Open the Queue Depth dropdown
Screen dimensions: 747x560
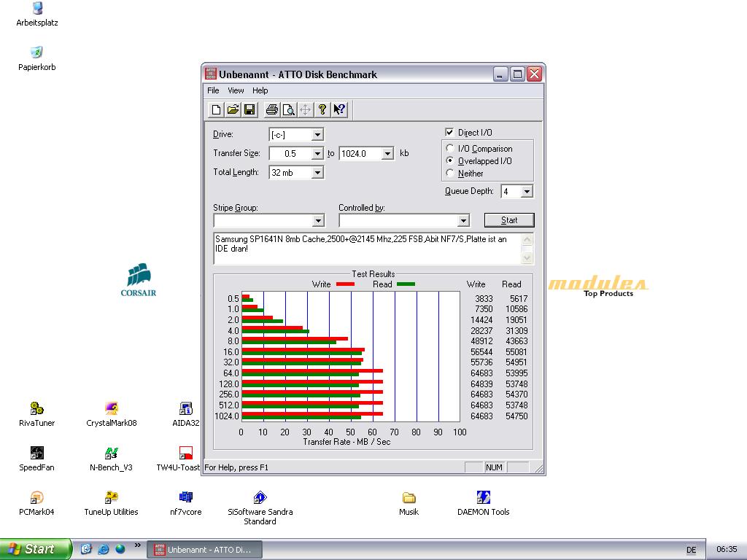pos(527,192)
